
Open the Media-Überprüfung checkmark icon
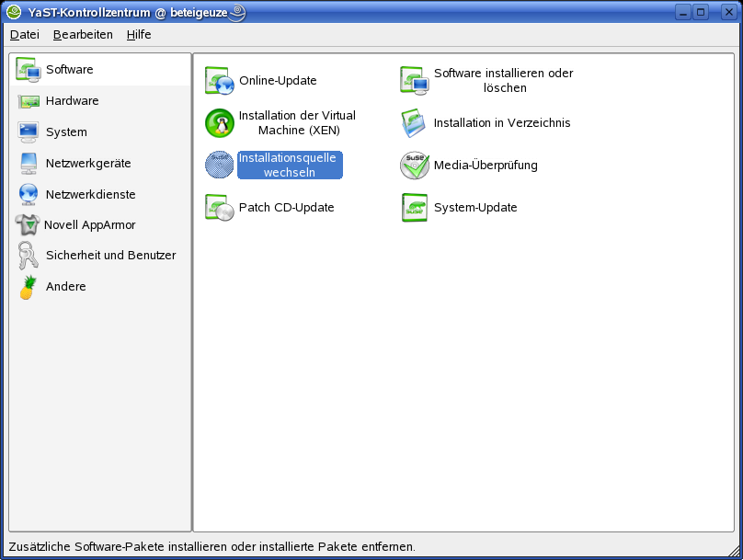click(x=415, y=166)
